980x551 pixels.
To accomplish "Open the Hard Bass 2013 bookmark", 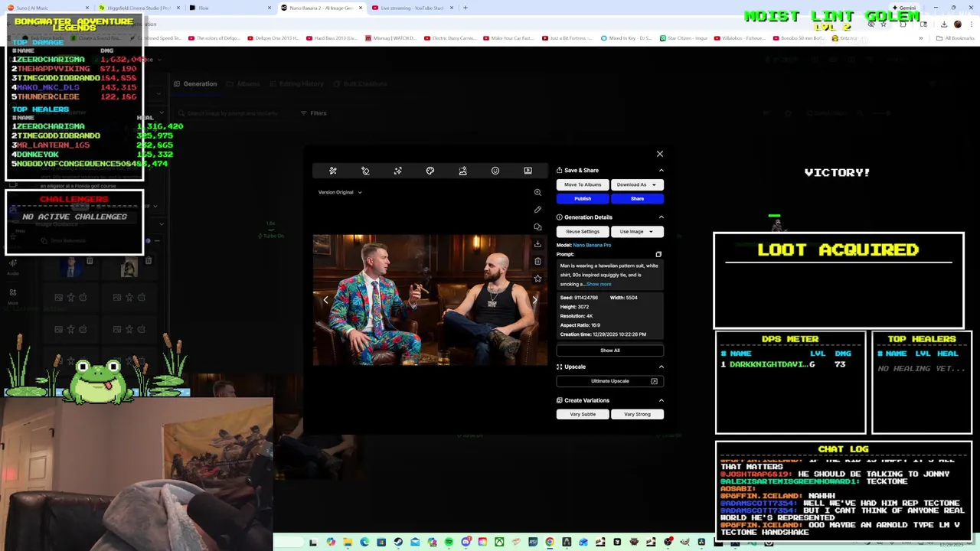I will click(x=331, y=37).
